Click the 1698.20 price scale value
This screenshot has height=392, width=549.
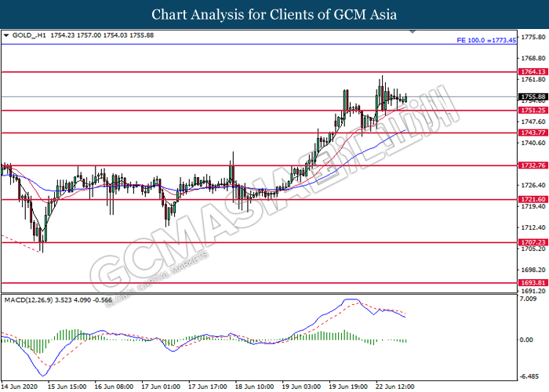click(533, 270)
